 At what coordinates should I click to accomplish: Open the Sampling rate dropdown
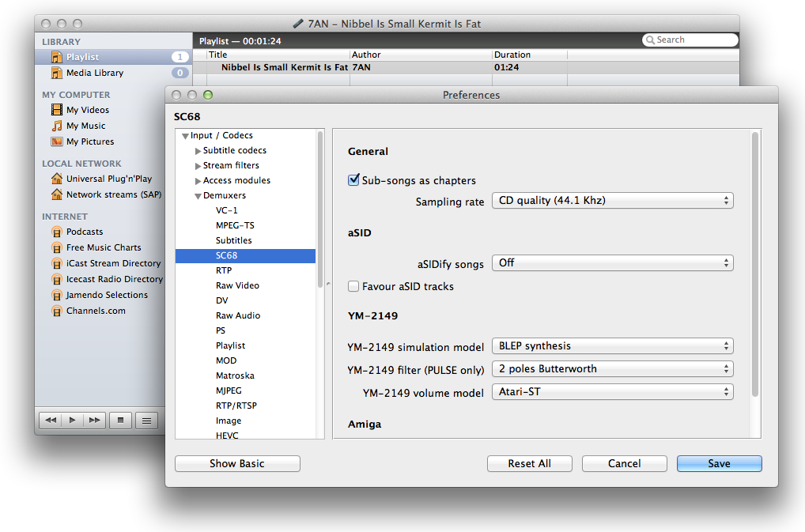[612, 201]
